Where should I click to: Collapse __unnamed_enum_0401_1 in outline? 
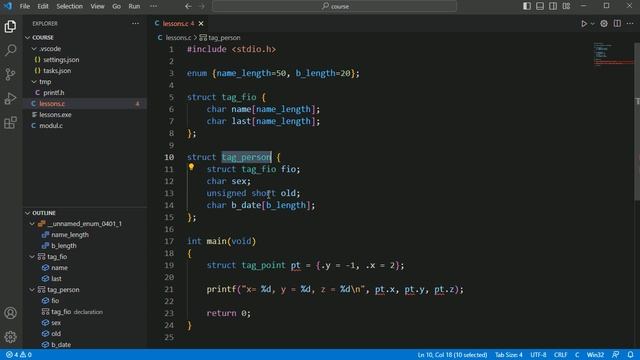(x=32, y=224)
